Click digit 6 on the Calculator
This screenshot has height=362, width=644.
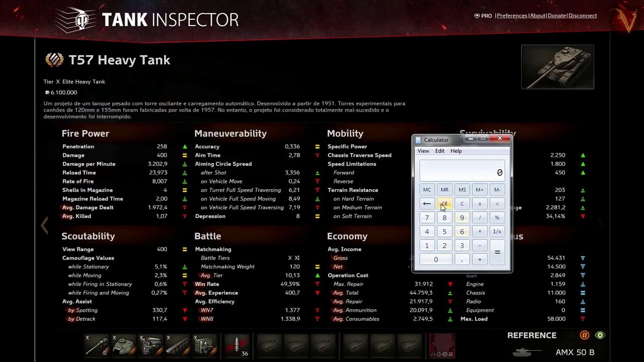click(x=462, y=232)
